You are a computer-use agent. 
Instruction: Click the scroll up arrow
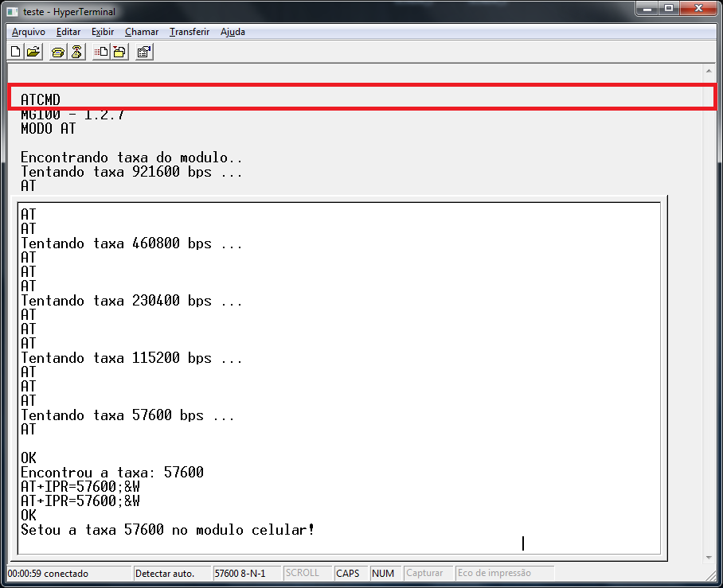pos(709,71)
